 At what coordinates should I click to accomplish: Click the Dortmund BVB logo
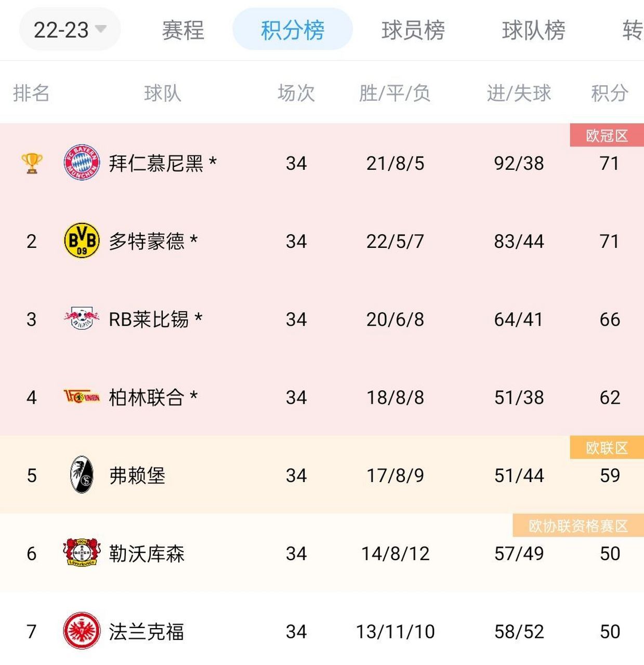pos(82,241)
